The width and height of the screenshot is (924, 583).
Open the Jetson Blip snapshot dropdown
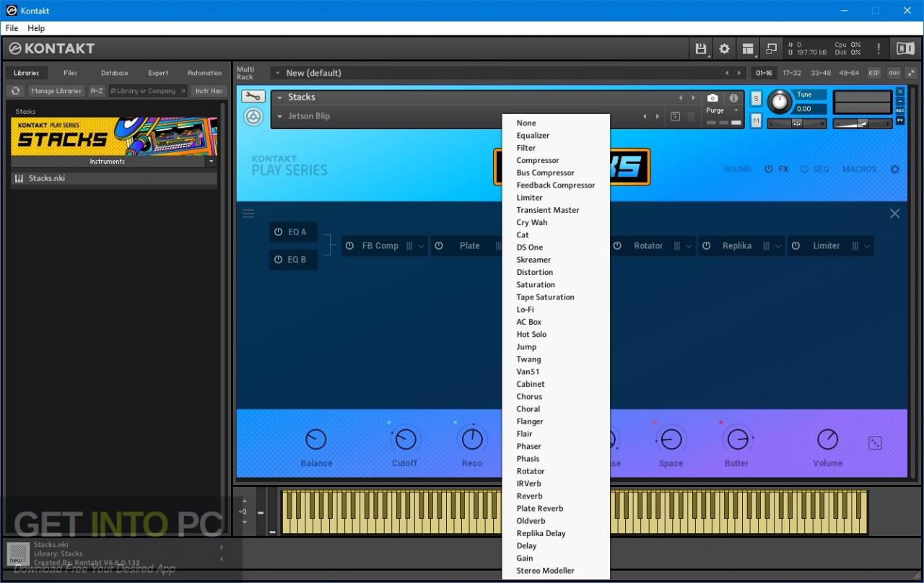coord(279,116)
